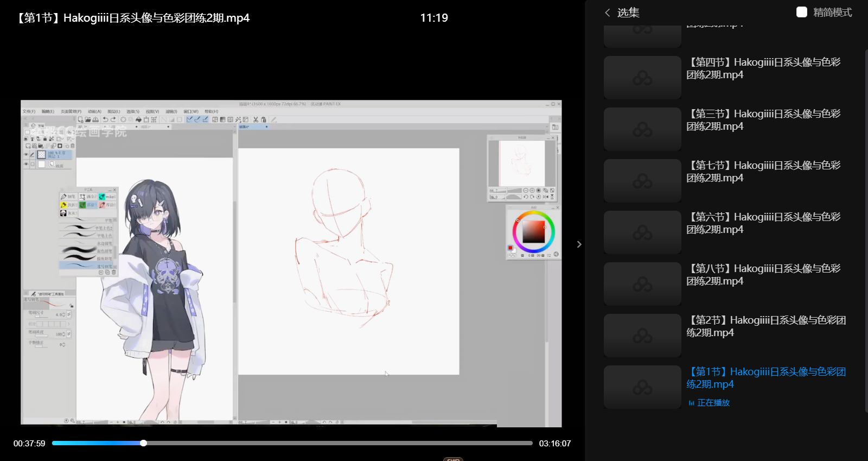Click the elapsed time 00:37:59

coord(29,444)
